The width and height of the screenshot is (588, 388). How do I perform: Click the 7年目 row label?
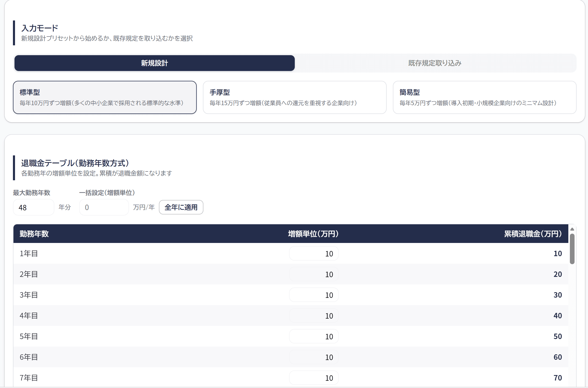click(29, 378)
